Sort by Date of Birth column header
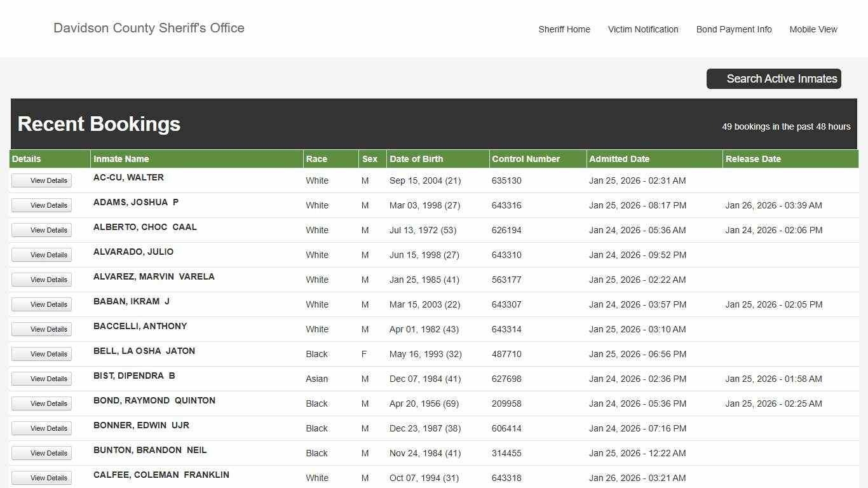 pyautogui.click(x=416, y=159)
